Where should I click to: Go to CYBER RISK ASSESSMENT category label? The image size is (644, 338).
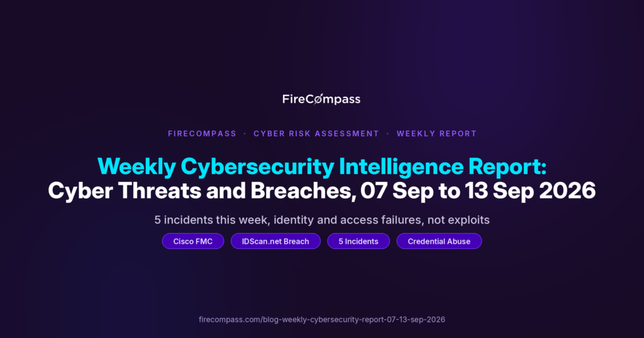coord(316,134)
